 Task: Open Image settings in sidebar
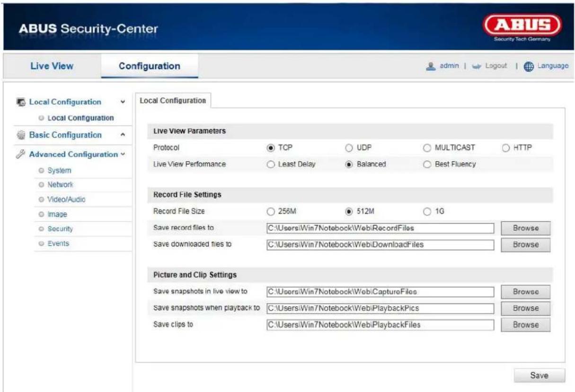click(x=57, y=214)
